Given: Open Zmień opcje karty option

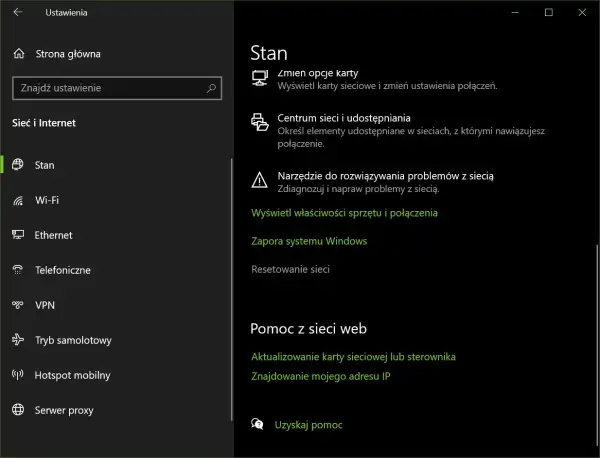Looking at the screenshot, I should coord(318,73).
